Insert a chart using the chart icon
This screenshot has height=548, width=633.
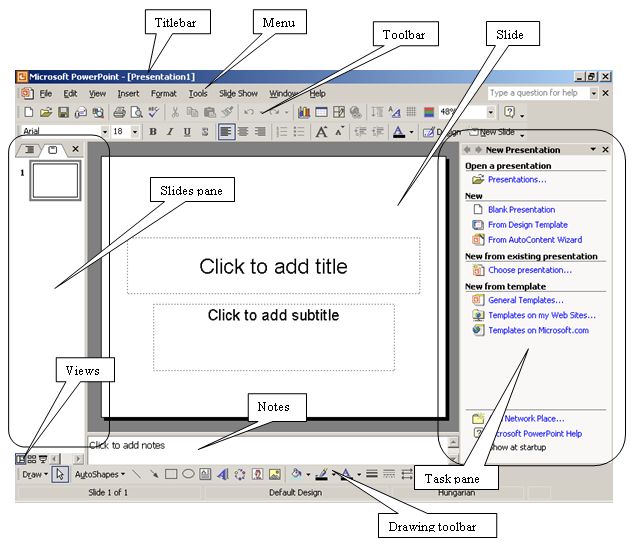click(x=304, y=112)
